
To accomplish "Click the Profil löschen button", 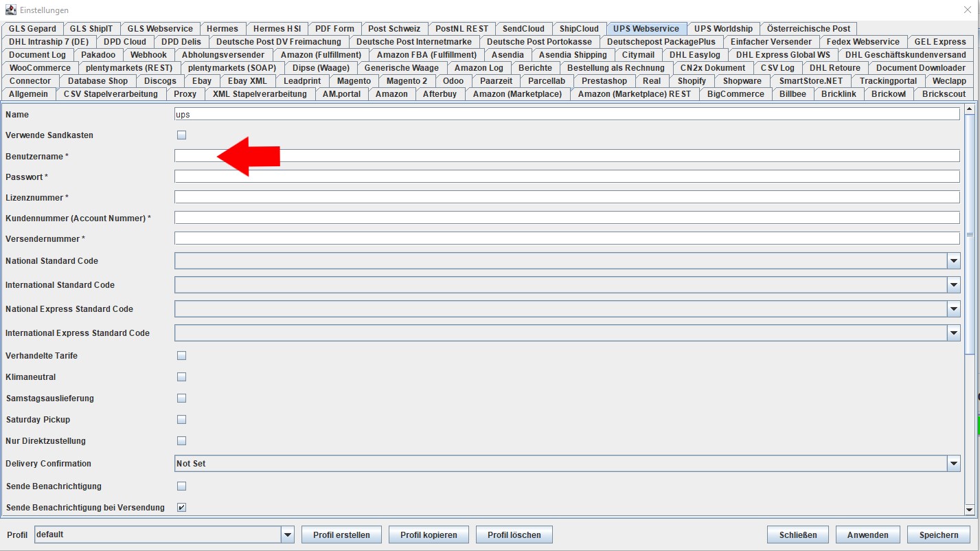I will coord(514,535).
